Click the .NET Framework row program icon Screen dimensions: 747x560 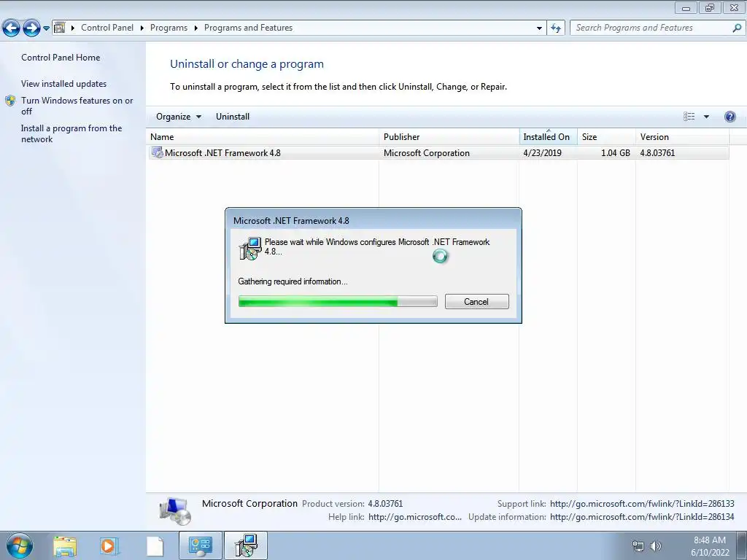pos(157,152)
